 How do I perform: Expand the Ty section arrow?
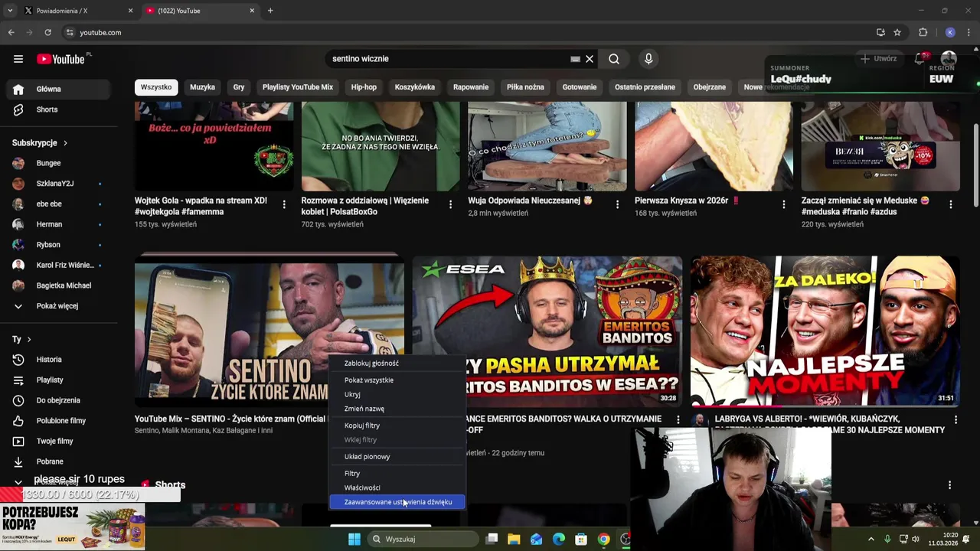pyautogui.click(x=29, y=339)
